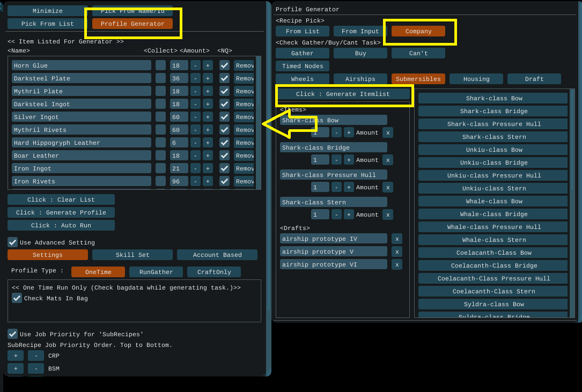Image resolution: width=582 pixels, height=392 pixels.
Task: Decrease Shark-class Bridge amount by one
Action: [336, 160]
